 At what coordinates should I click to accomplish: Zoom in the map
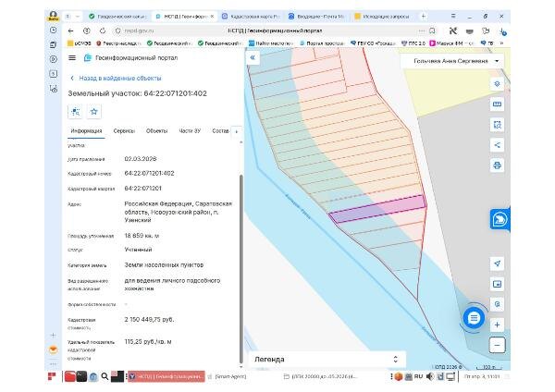coord(497,325)
